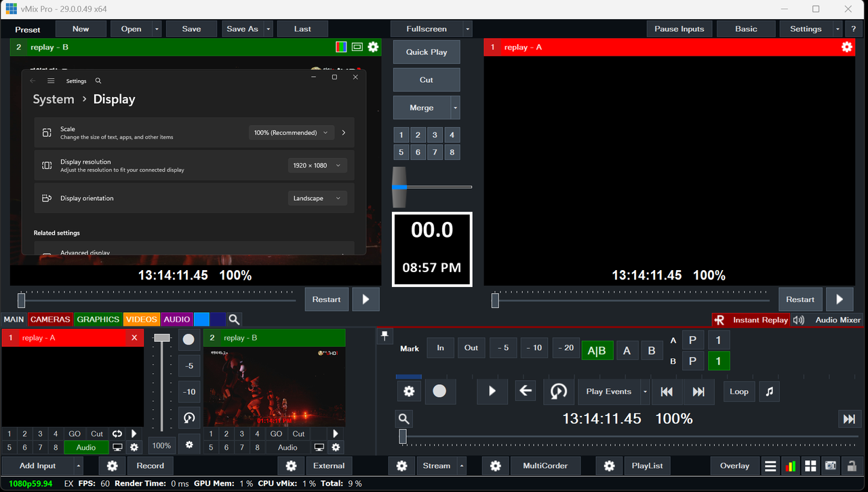Click the preview window icon beside color bars
Viewport: 868px width, 492px height.
click(357, 47)
